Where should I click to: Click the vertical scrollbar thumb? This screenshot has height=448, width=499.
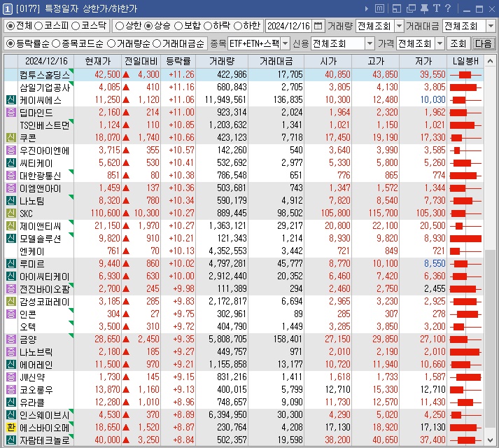(x=490, y=339)
